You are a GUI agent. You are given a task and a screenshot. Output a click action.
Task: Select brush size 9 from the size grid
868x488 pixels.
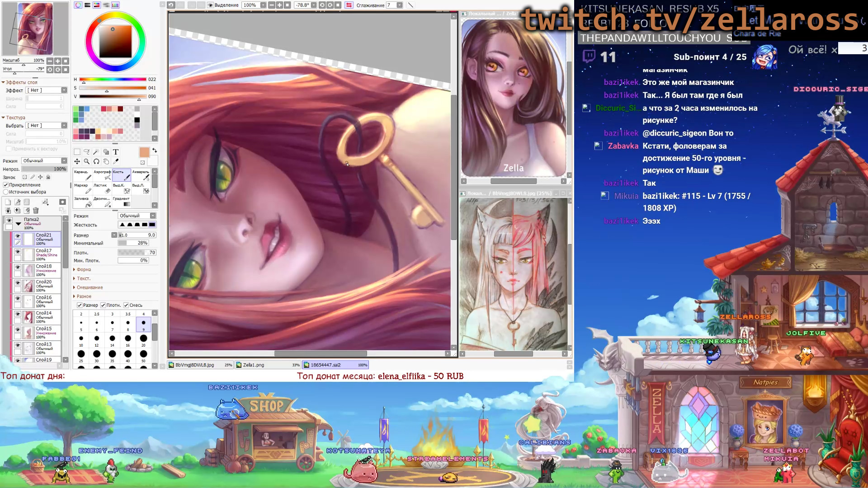coord(143,323)
